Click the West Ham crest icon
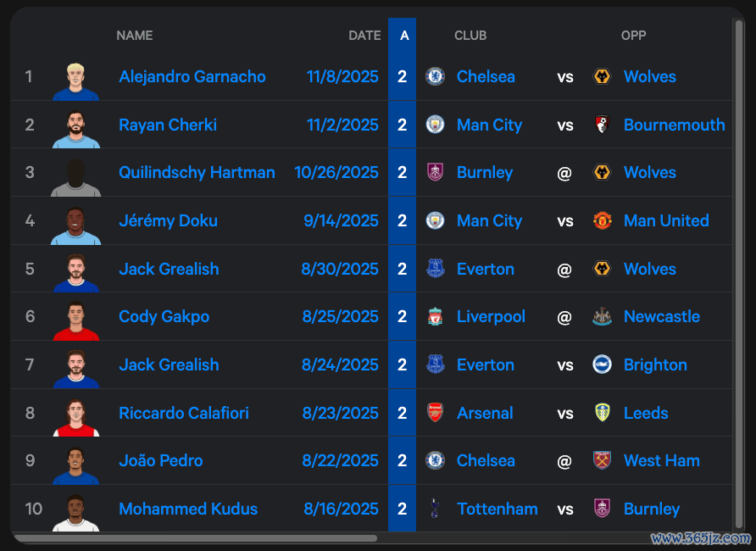756x551 pixels. 602,461
